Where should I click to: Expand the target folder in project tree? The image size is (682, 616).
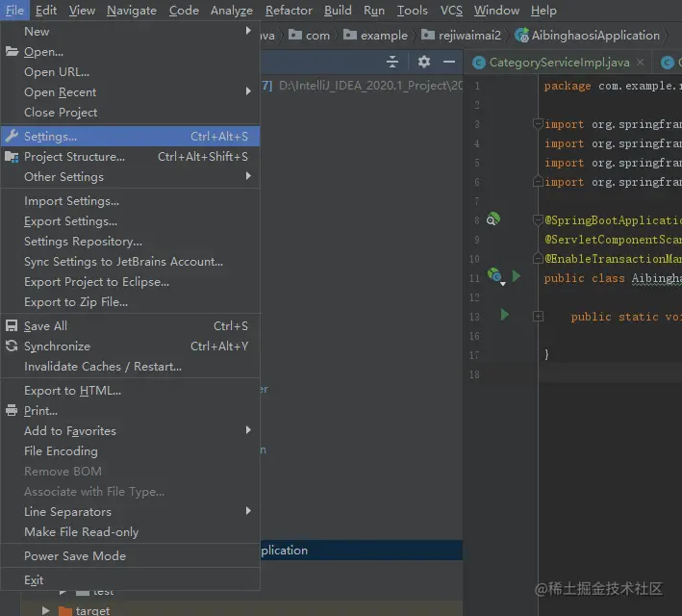(x=45, y=610)
